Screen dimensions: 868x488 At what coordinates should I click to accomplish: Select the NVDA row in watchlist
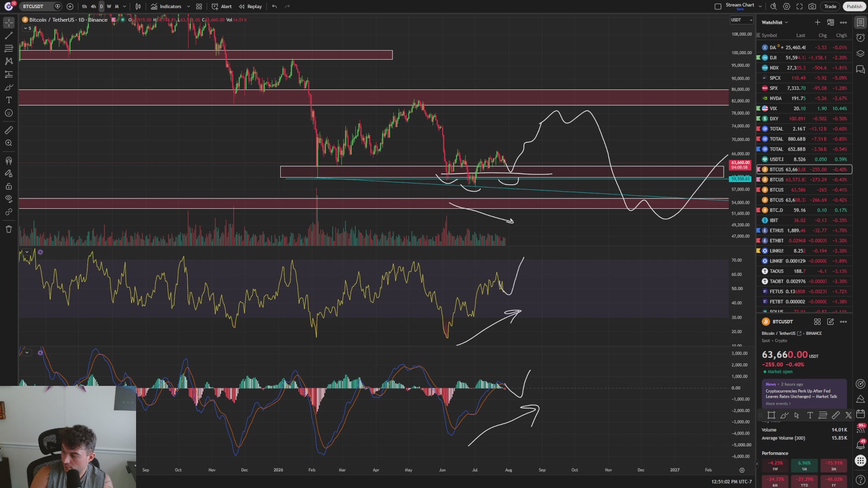804,98
